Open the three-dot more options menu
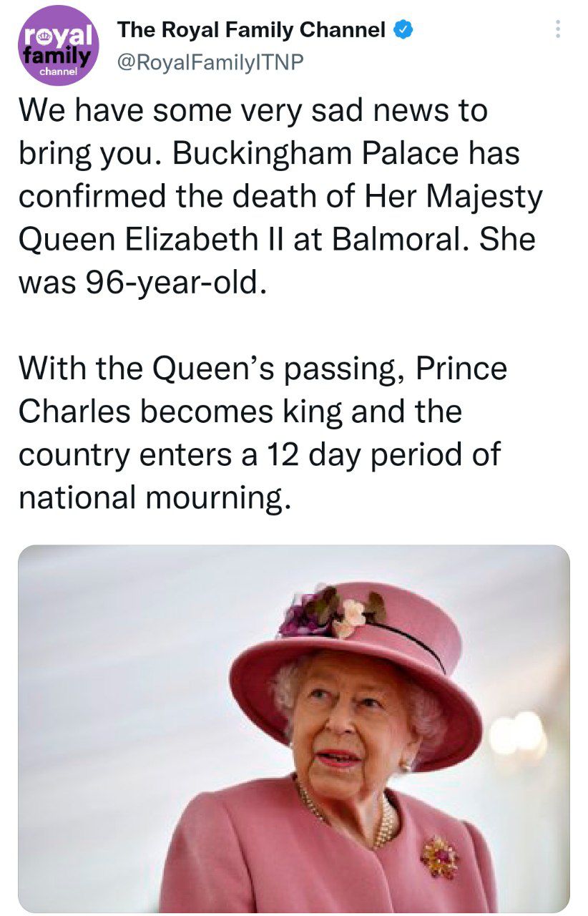The width and height of the screenshot is (588, 916). (558, 29)
